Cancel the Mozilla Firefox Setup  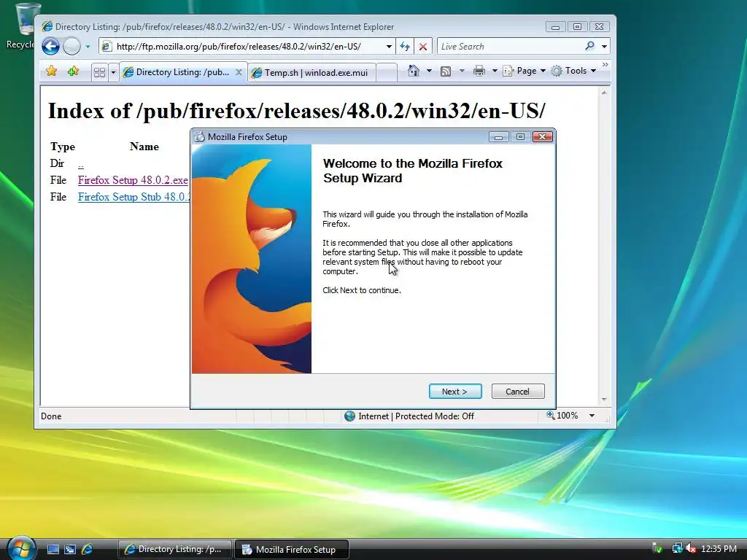pyautogui.click(x=517, y=392)
